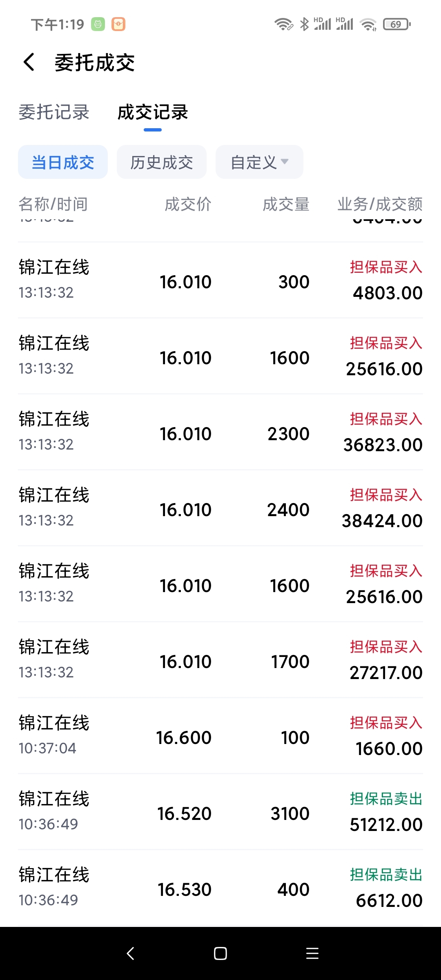Click the 成交量 column header
The height and width of the screenshot is (980, 441).
286,204
